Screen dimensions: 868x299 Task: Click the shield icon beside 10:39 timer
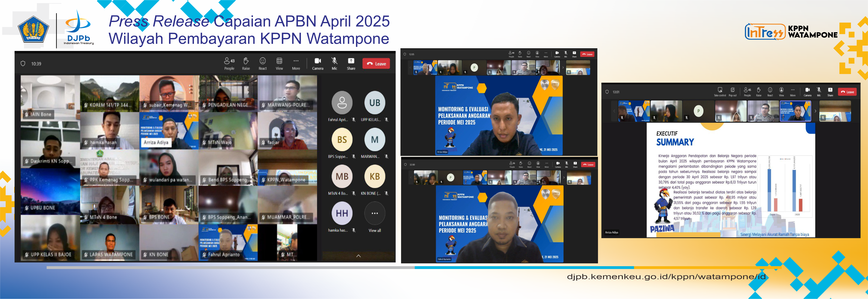point(23,64)
